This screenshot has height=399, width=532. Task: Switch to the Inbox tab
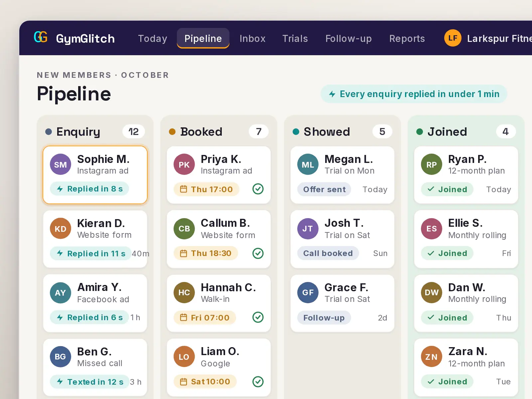coord(253,39)
